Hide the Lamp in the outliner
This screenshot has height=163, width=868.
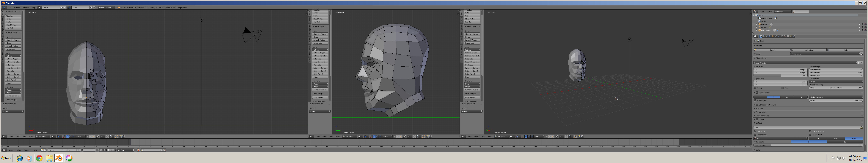(x=860, y=27)
